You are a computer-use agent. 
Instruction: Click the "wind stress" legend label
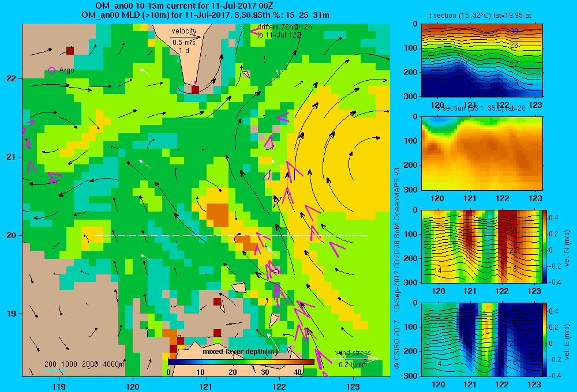[353, 352]
